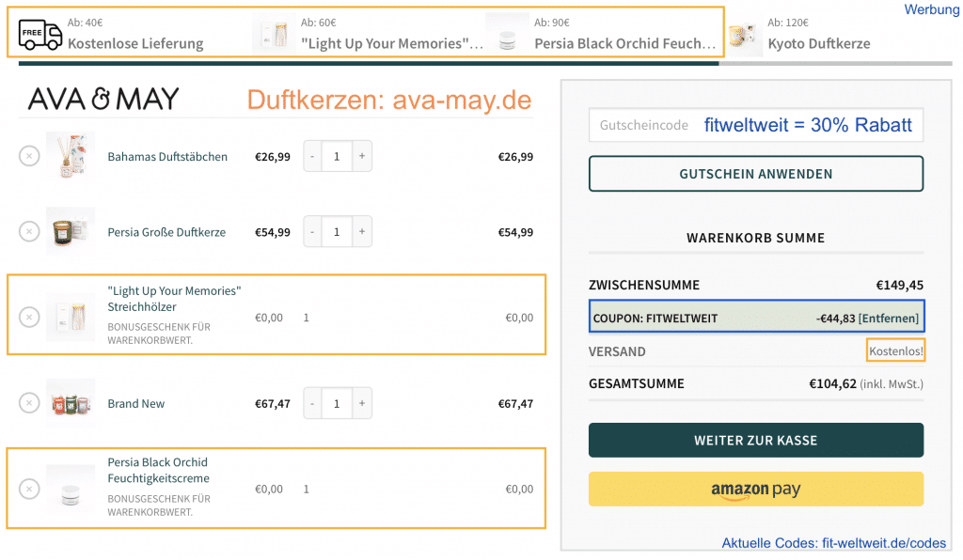Apply coupon with Gutschein anwenden button
Viewport: 963px width, 560px height.
tap(755, 174)
